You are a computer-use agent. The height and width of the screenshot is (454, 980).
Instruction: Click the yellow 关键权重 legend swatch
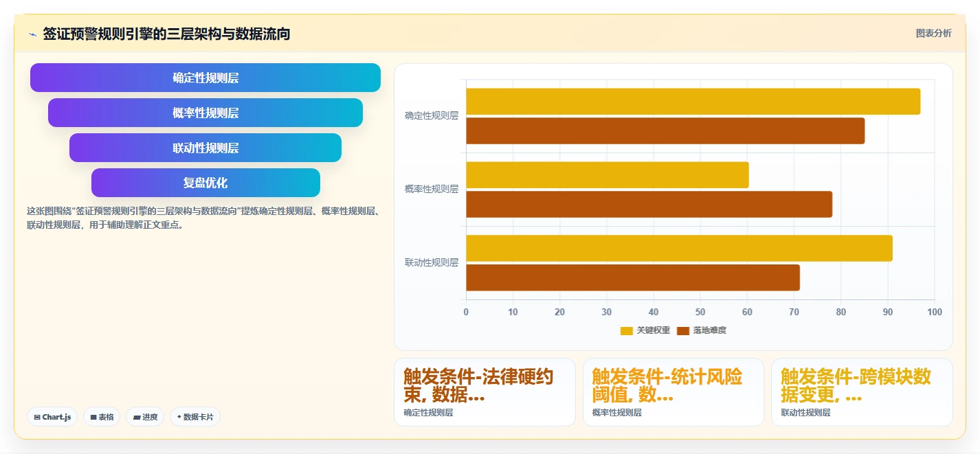[626, 331]
